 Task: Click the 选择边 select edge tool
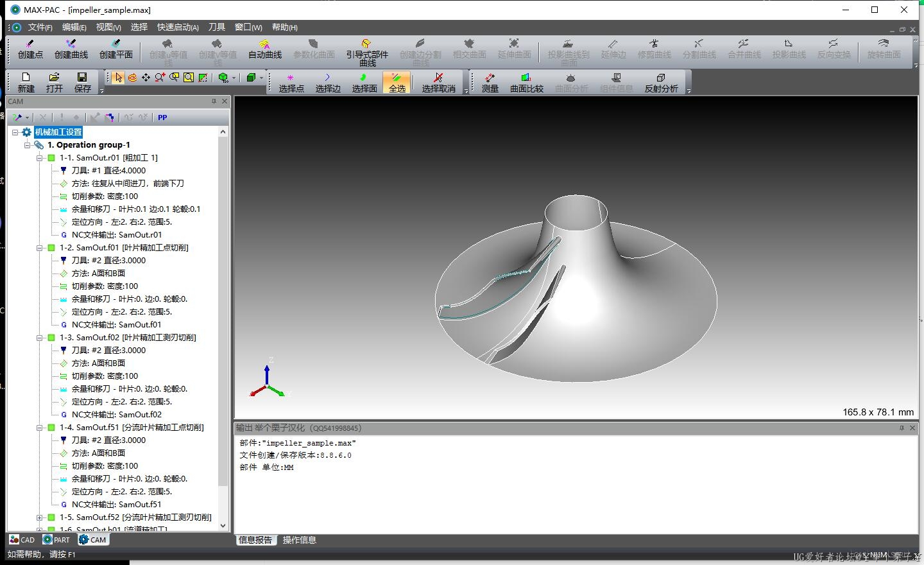(328, 82)
